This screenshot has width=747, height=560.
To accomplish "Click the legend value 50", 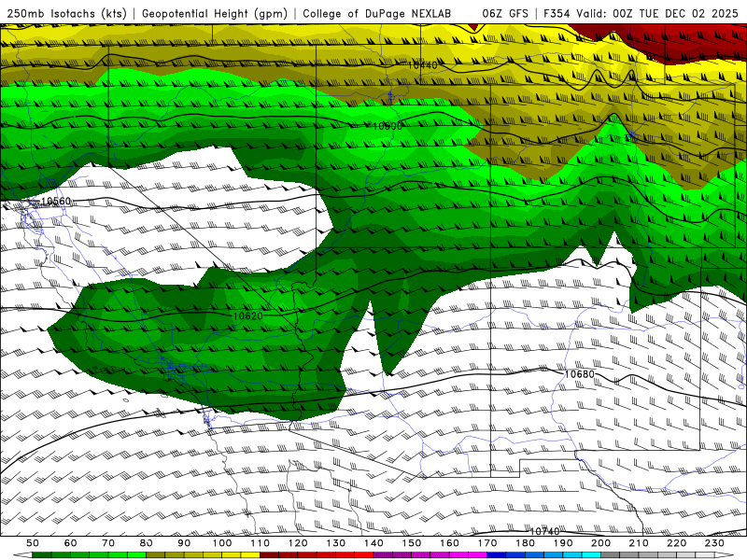I will coord(33,543).
